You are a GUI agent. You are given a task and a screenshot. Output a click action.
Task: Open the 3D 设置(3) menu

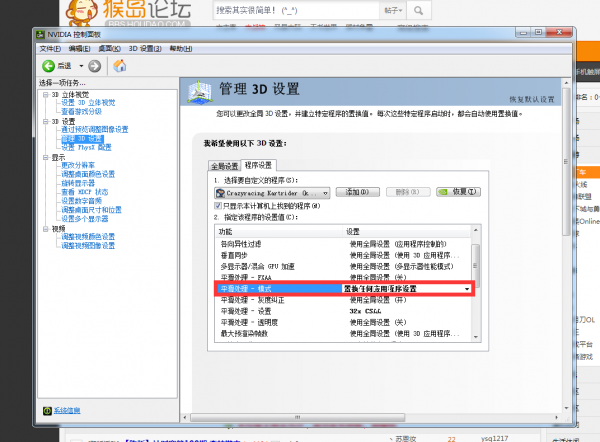(145, 49)
